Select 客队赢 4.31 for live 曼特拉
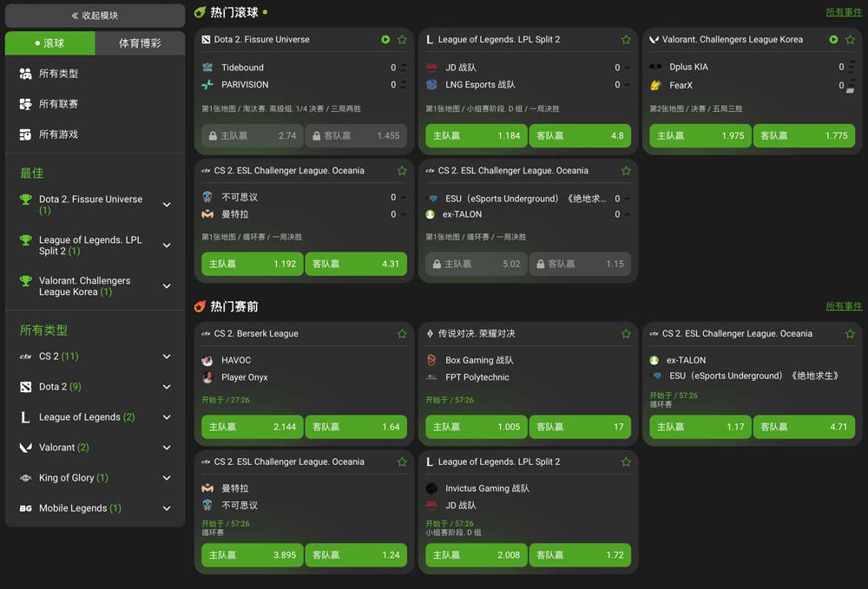 point(356,264)
